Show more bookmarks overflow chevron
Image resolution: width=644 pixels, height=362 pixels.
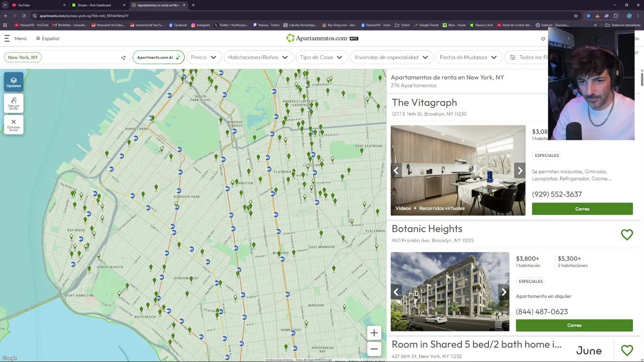[595, 25]
